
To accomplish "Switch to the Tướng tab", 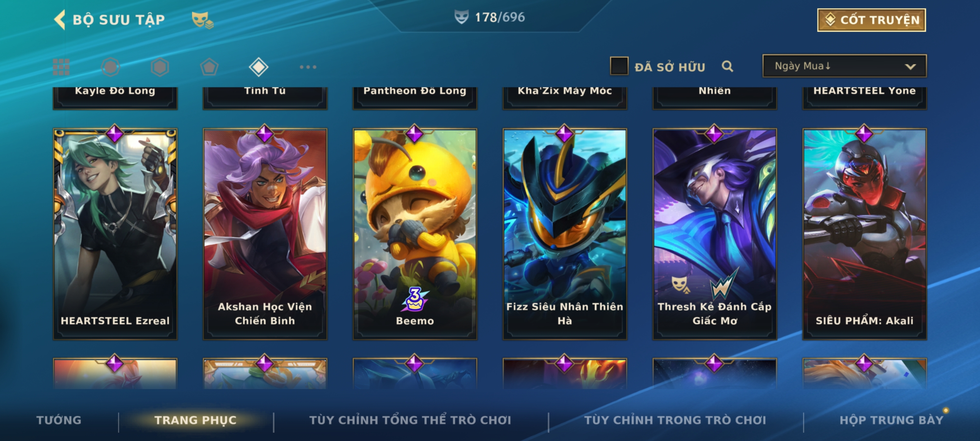I will point(59,420).
